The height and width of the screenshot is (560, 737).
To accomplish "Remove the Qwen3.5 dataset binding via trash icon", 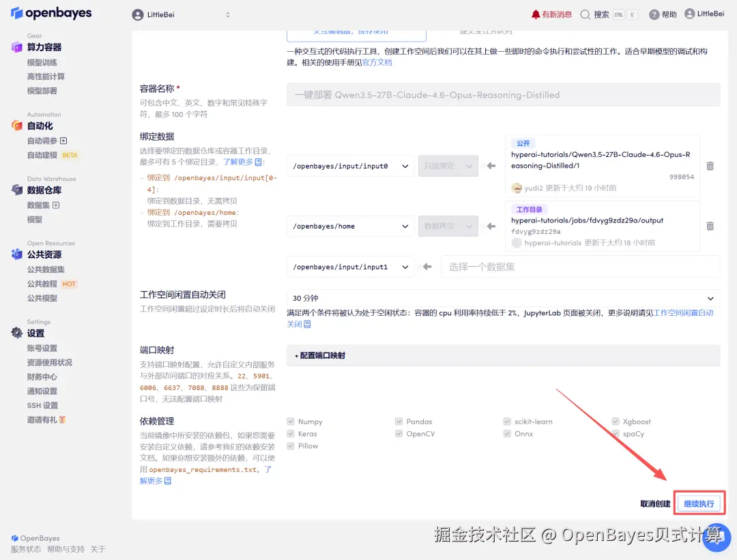I will tap(709, 166).
